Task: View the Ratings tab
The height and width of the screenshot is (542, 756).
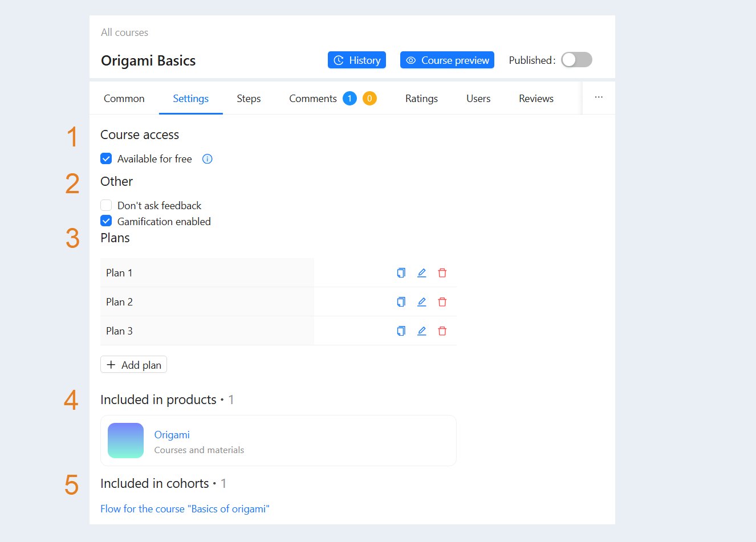Action: point(422,99)
